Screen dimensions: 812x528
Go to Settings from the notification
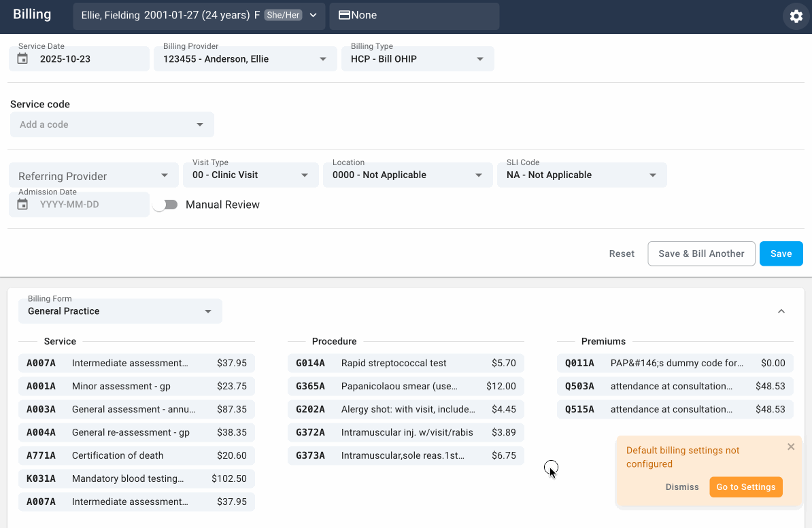(746, 487)
